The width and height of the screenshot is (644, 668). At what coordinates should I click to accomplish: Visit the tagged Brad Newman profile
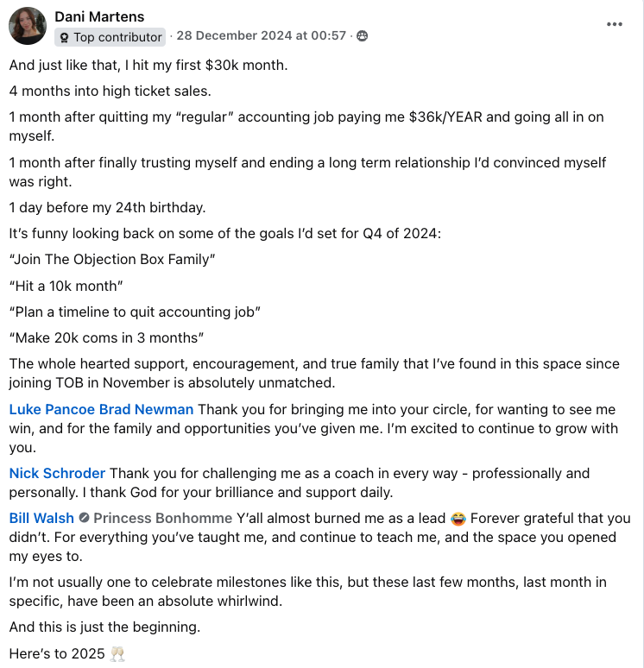click(x=146, y=409)
